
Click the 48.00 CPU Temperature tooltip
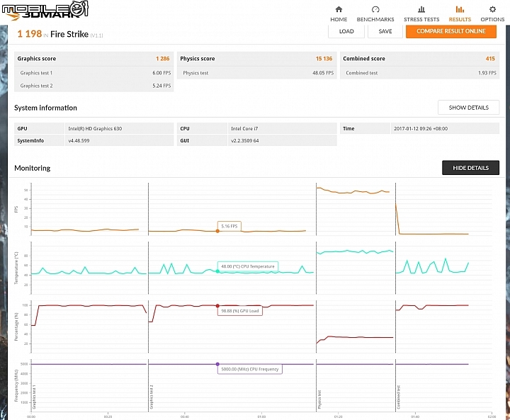coord(248,266)
